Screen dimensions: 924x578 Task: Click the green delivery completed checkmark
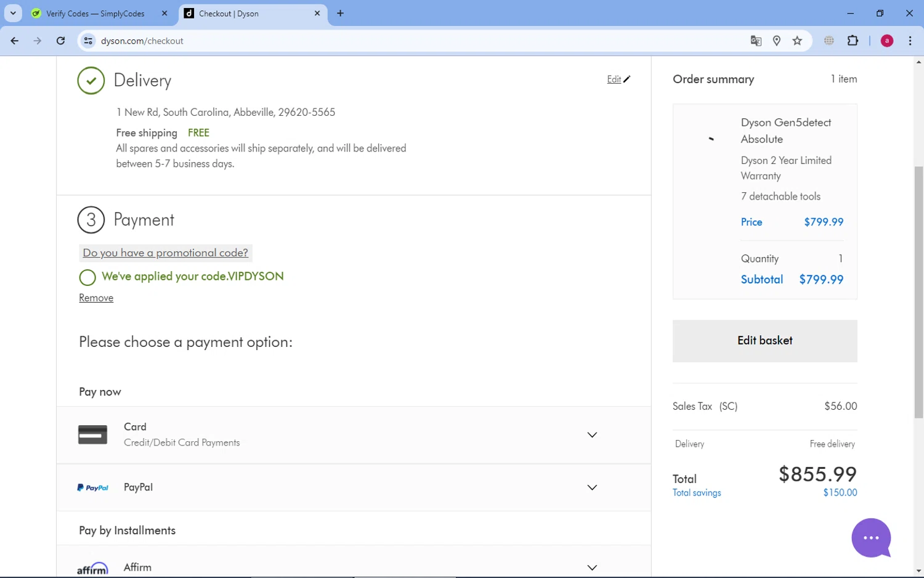pyautogui.click(x=91, y=81)
